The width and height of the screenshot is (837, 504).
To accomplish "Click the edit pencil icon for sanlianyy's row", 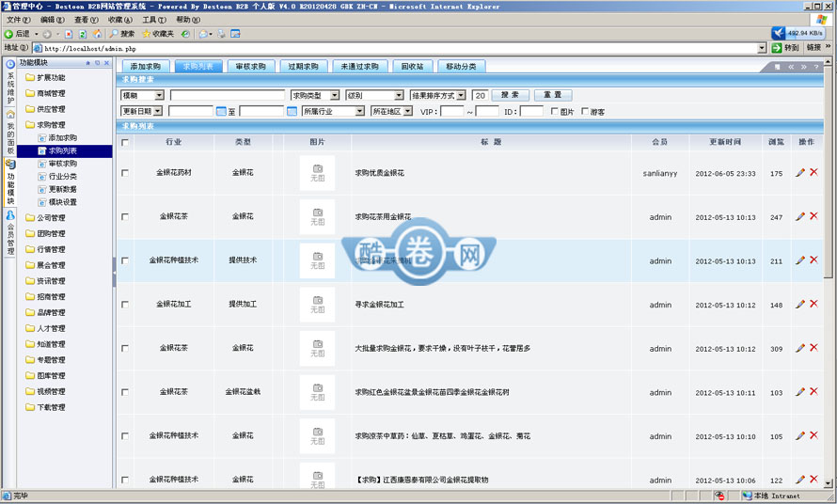I will 800,173.
